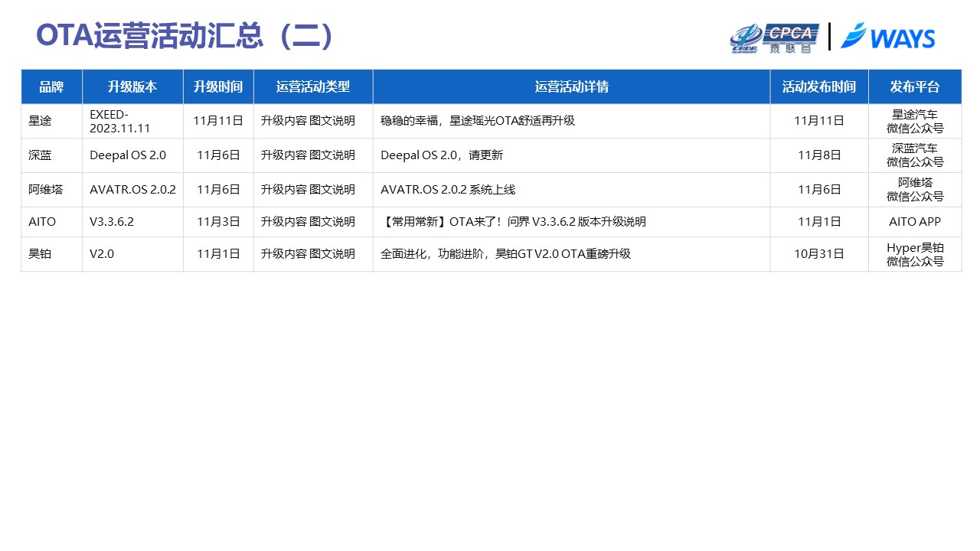Click the 运营活动详情 column header

coord(571,86)
